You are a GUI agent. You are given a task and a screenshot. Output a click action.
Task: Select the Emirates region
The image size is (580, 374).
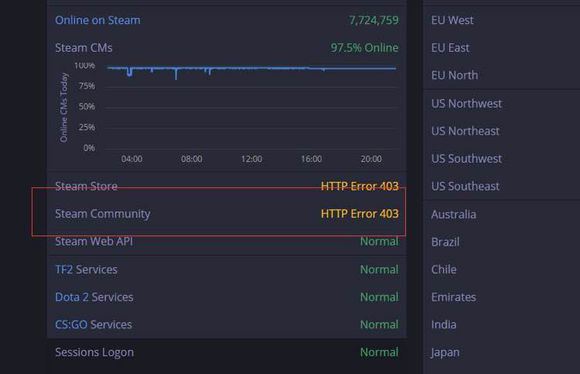[x=453, y=297]
